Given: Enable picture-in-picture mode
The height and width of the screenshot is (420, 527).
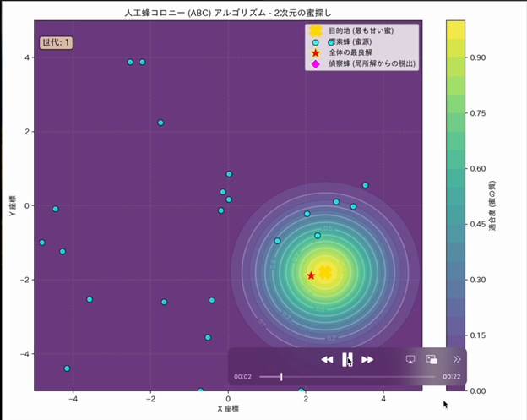Looking at the screenshot, I should point(432,359).
